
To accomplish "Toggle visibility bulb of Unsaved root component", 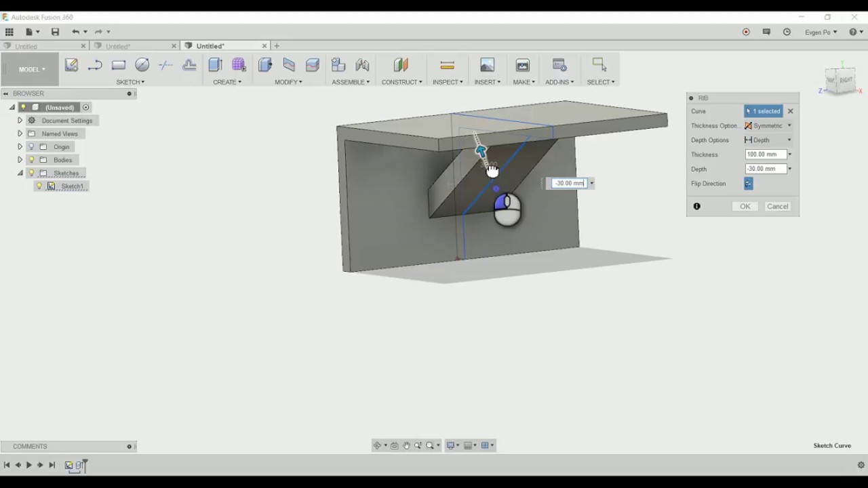I will click(x=23, y=107).
